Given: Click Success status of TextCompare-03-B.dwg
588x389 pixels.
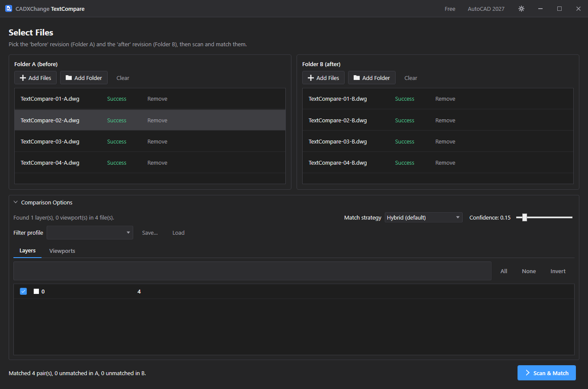Looking at the screenshot, I should point(405,142).
